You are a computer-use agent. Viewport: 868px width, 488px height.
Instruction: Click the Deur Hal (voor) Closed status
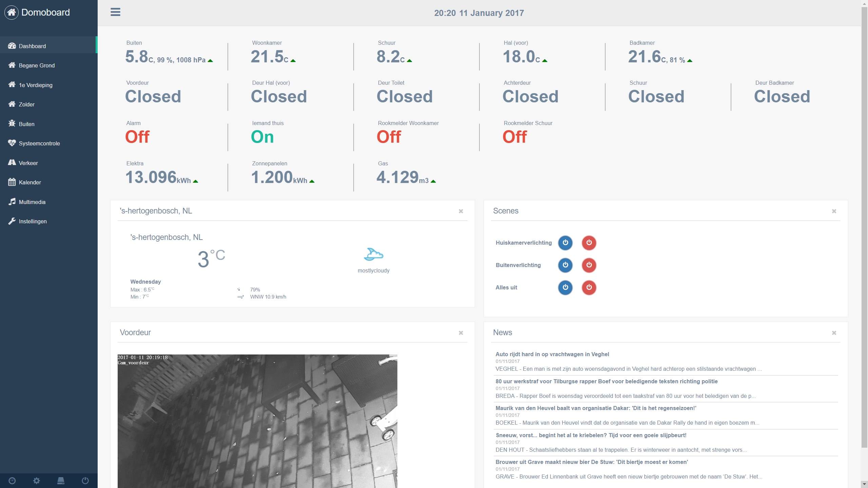[x=279, y=97]
